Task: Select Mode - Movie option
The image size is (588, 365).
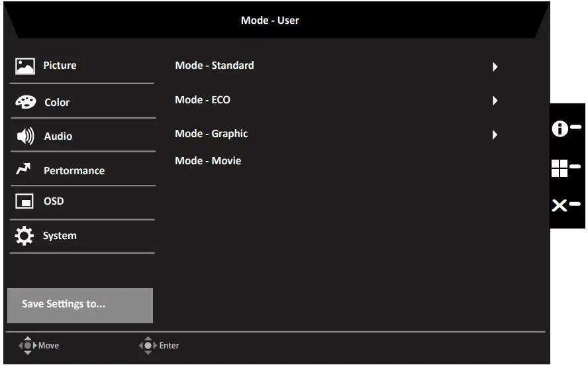Action: (208, 161)
